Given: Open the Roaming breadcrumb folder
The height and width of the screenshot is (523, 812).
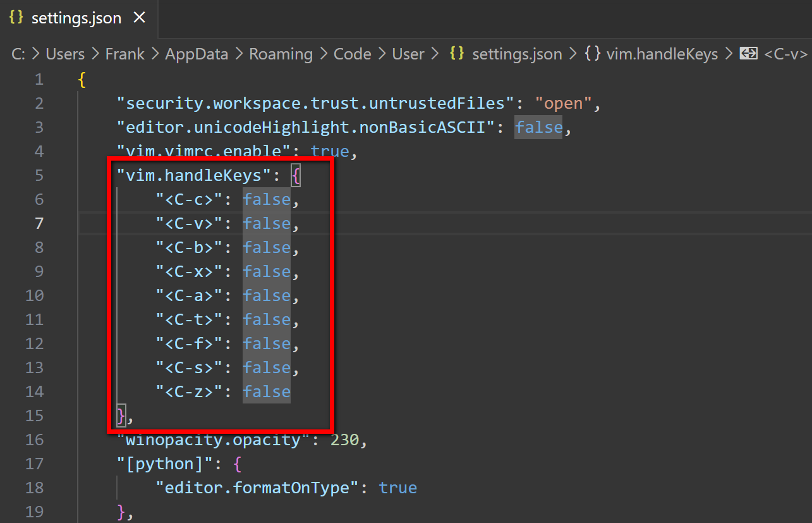Looking at the screenshot, I should click(x=281, y=54).
